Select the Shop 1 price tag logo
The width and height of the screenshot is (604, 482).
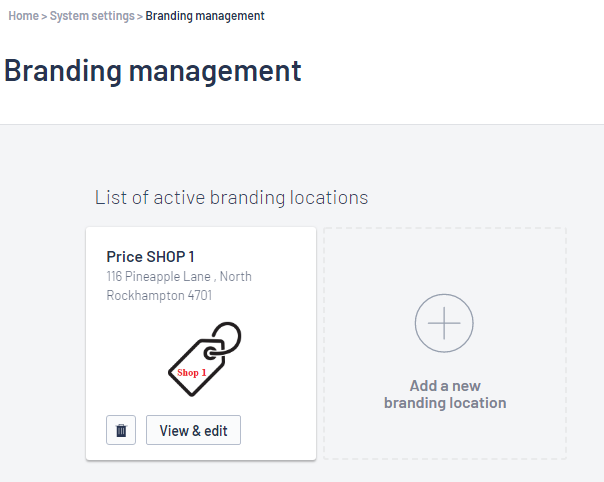pos(205,359)
